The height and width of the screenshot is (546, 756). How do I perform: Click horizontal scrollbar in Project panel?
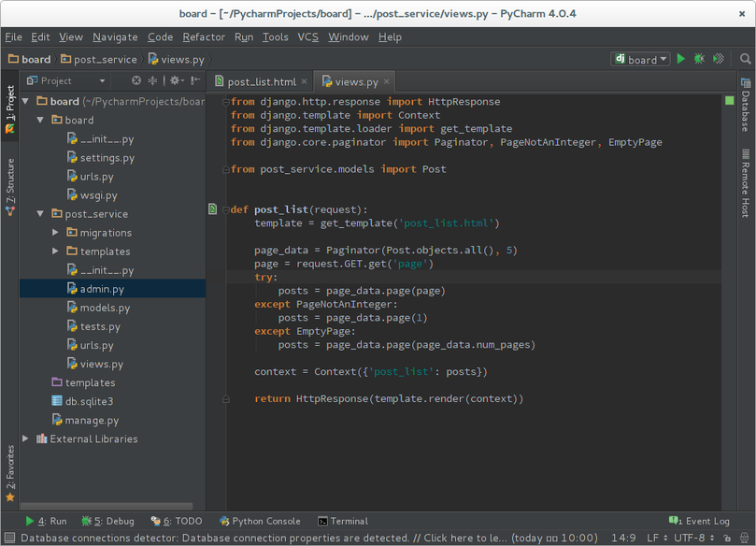pyautogui.click(x=107, y=506)
